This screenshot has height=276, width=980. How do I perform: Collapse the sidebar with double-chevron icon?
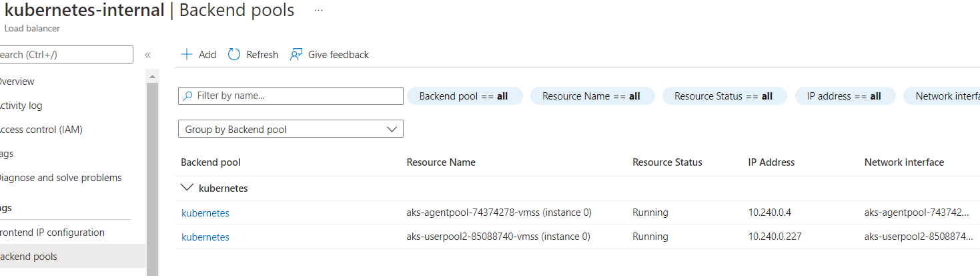click(x=147, y=55)
